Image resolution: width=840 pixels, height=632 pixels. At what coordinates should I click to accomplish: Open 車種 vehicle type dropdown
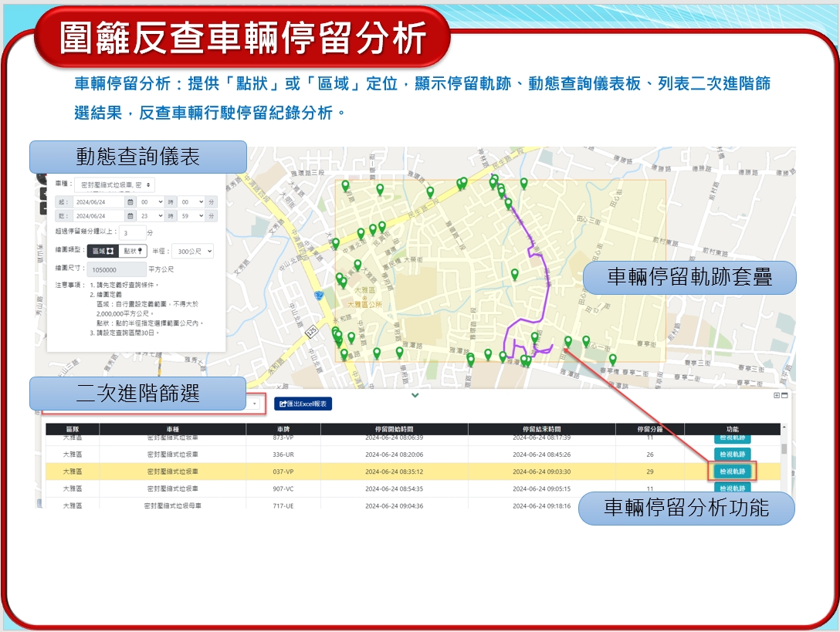114,185
